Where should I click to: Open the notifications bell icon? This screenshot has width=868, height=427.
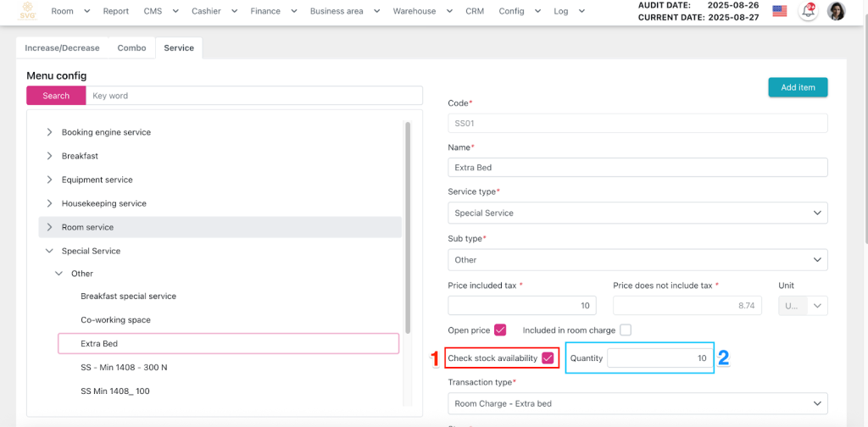point(808,11)
